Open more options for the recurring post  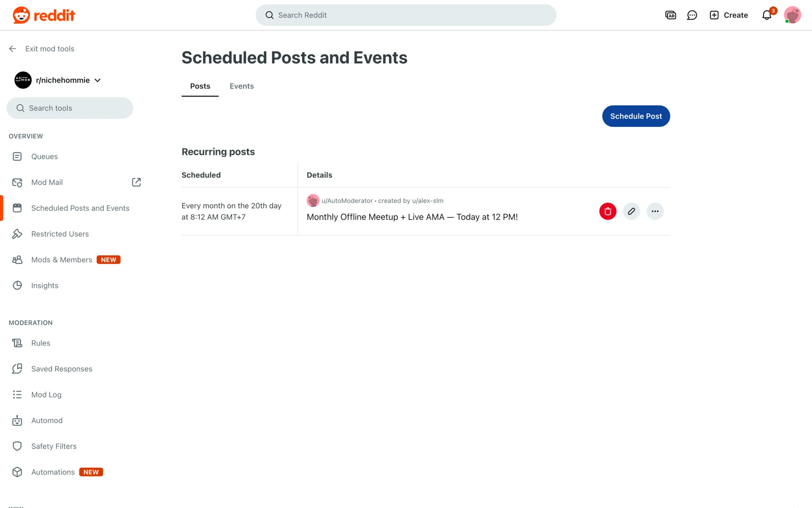click(x=655, y=211)
